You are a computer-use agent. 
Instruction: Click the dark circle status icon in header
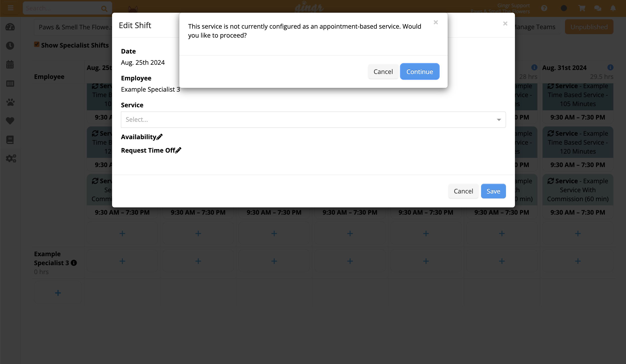point(564,8)
